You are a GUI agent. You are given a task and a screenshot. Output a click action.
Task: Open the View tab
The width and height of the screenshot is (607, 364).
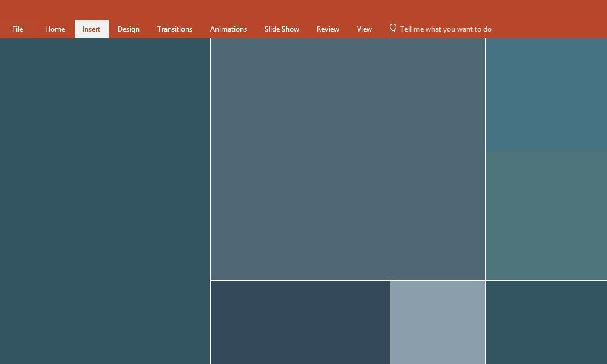pyautogui.click(x=364, y=29)
